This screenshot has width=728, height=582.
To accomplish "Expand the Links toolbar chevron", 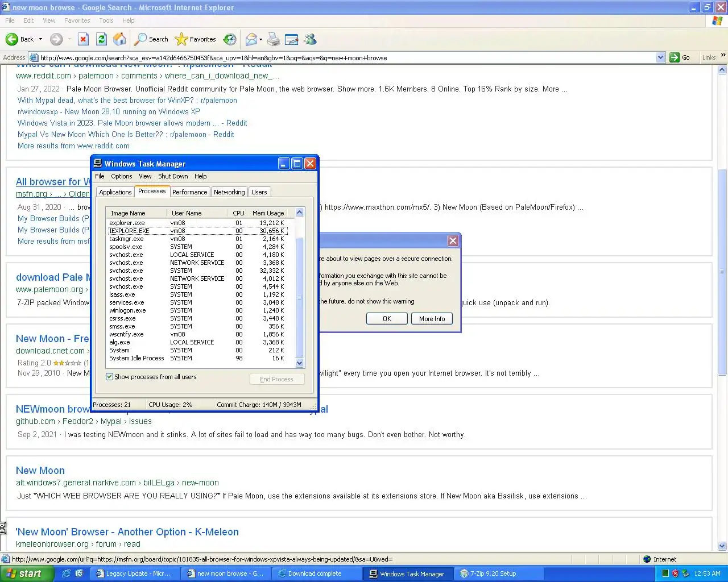I will coord(723,56).
